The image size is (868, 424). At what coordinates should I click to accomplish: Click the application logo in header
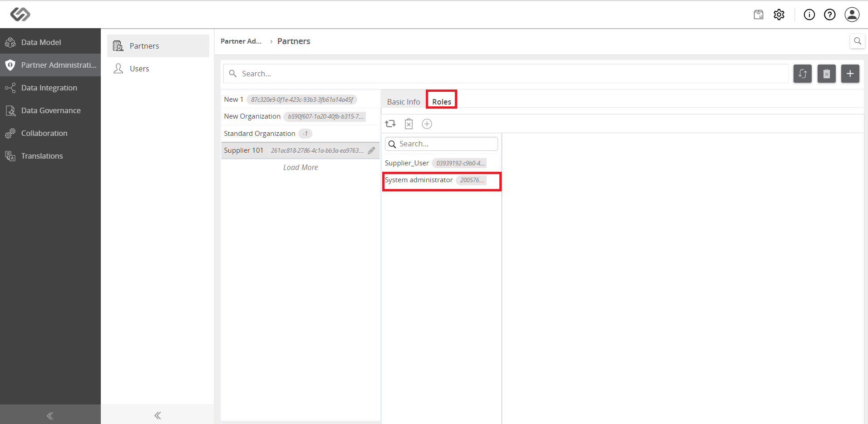pos(20,14)
